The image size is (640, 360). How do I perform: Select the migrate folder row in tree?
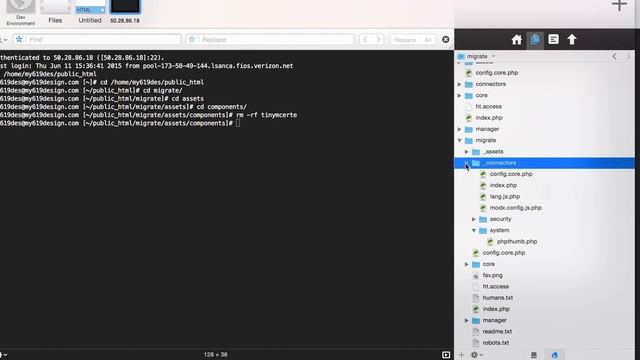544,140
